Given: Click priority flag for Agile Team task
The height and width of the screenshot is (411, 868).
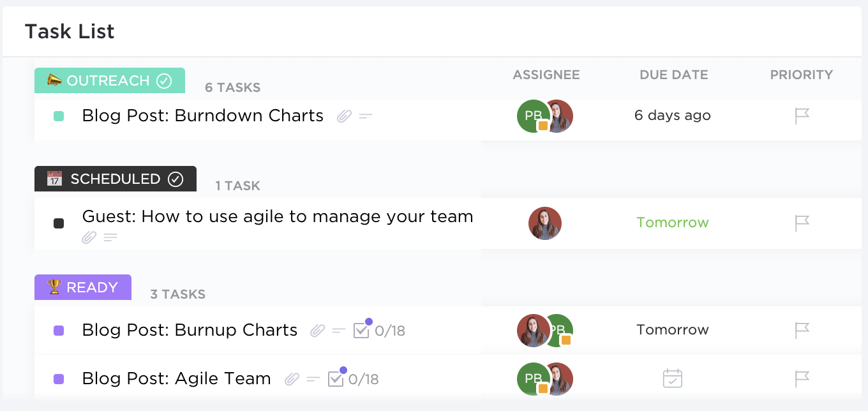Looking at the screenshot, I should click(x=802, y=379).
